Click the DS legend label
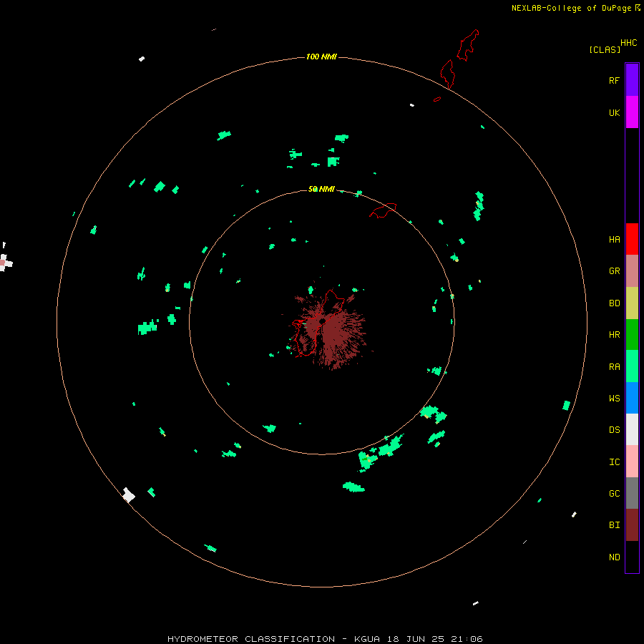 click(614, 430)
